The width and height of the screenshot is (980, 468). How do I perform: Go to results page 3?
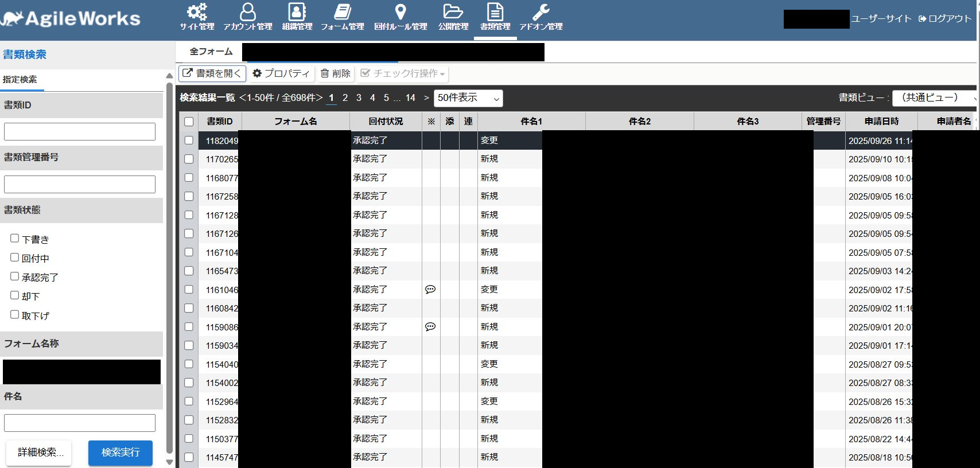coord(359,98)
